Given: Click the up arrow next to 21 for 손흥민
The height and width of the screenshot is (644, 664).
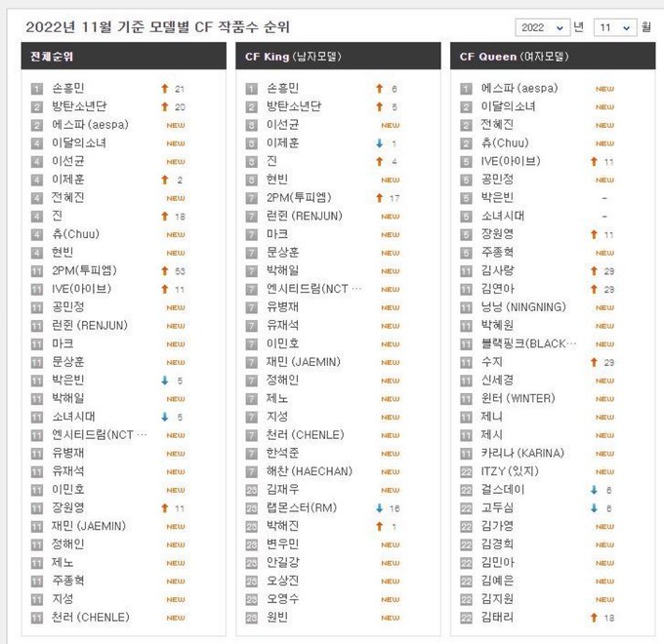Looking at the screenshot, I should pos(165,89).
